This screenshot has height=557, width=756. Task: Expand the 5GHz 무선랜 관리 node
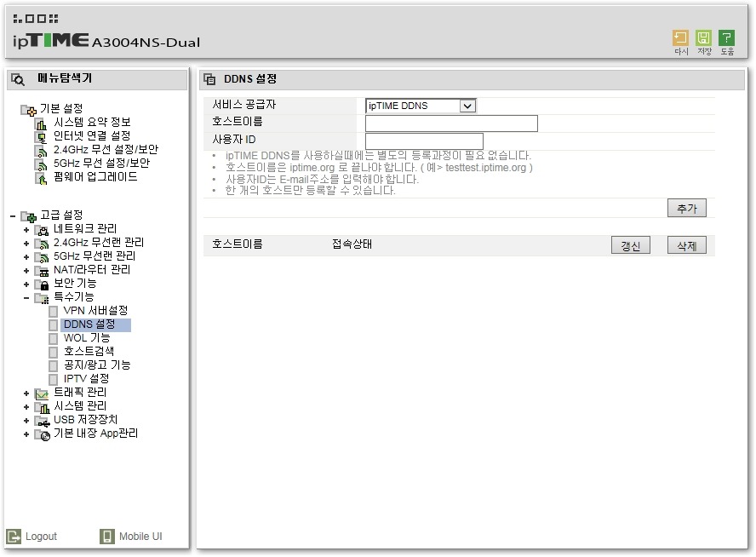pyautogui.click(x=26, y=257)
